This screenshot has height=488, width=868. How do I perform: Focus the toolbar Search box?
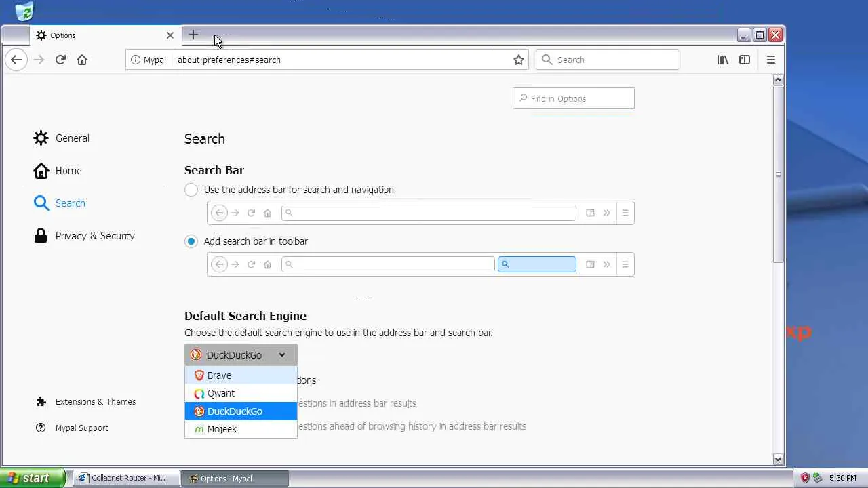pos(608,60)
